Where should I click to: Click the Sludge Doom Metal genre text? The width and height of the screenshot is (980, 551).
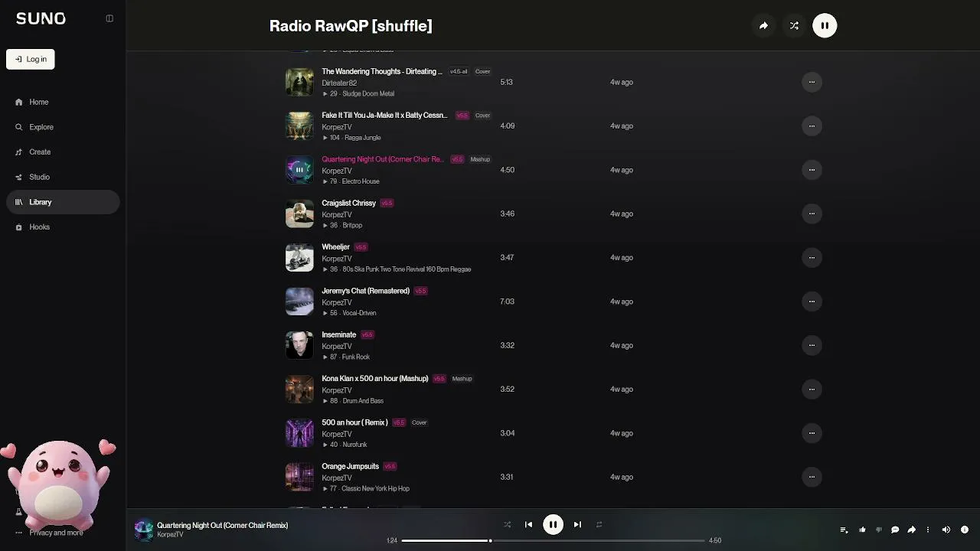(x=368, y=94)
